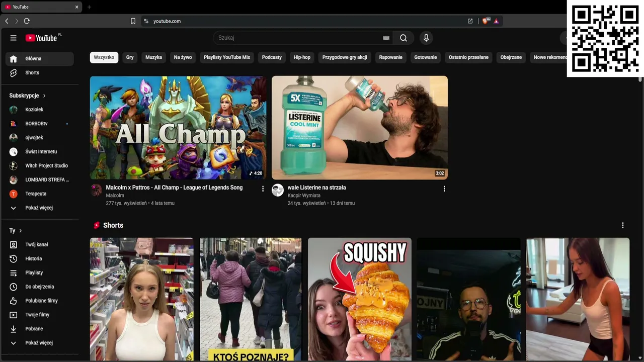The width and height of the screenshot is (644, 362).
Task: Click the open-in-app icon in address bar
Action: pyautogui.click(x=470, y=21)
